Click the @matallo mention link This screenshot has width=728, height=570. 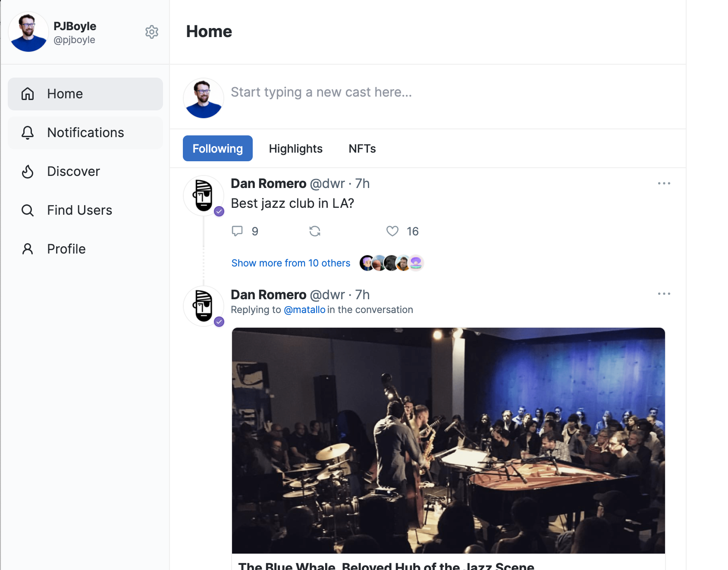[304, 310]
